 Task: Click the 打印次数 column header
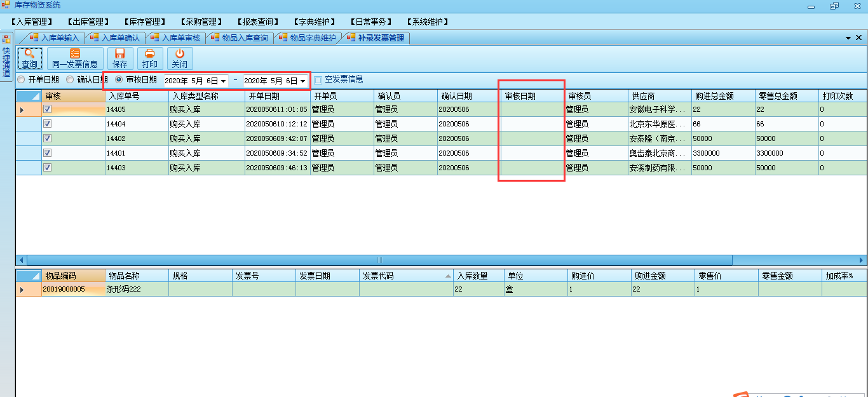(843, 97)
